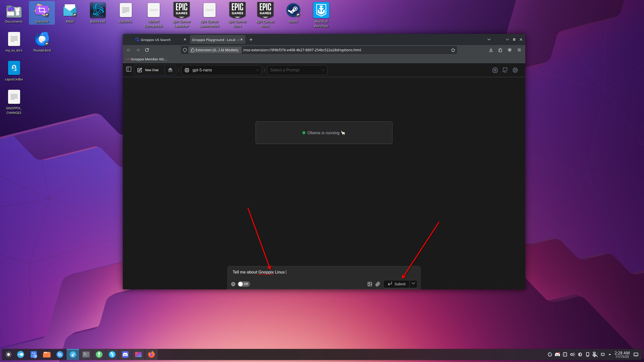Enable the internet search toggle

click(x=244, y=284)
